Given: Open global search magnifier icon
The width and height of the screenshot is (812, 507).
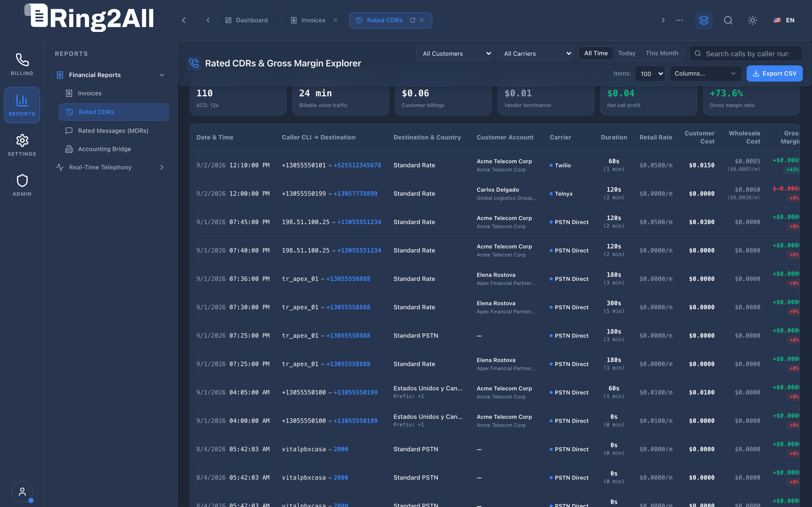Looking at the screenshot, I should pyautogui.click(x=728, y=20).
